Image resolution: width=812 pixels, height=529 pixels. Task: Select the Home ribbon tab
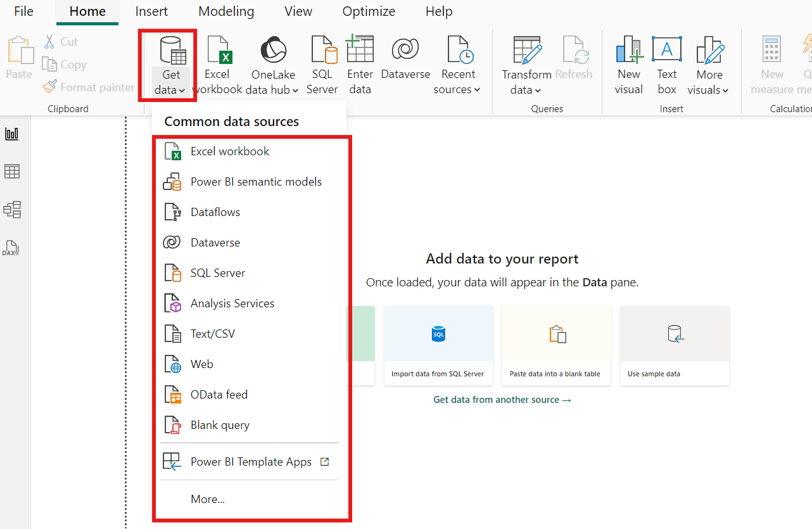(x=87, y=11)
